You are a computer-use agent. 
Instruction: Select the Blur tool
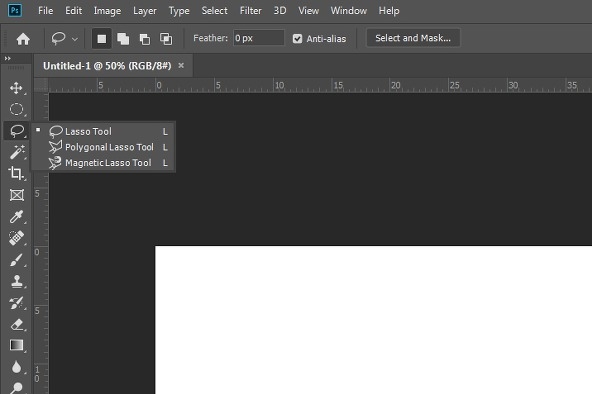[16, 366]
